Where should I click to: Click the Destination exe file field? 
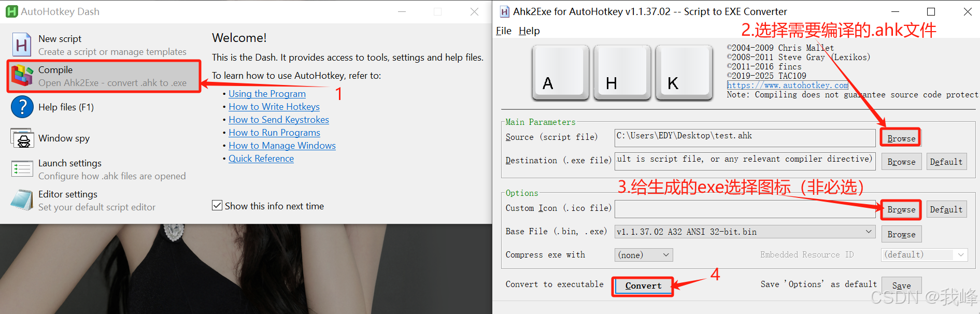tap(745, 161)
